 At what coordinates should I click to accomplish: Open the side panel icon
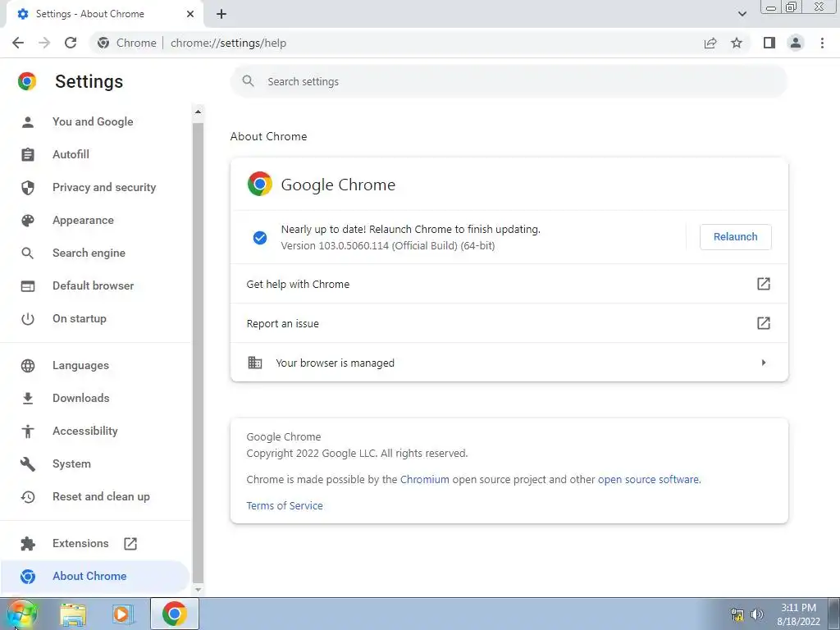click(769, 43)
